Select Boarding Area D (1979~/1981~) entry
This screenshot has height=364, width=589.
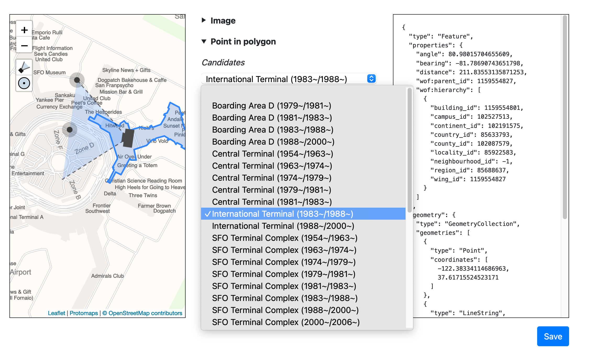tap(273, 106)
